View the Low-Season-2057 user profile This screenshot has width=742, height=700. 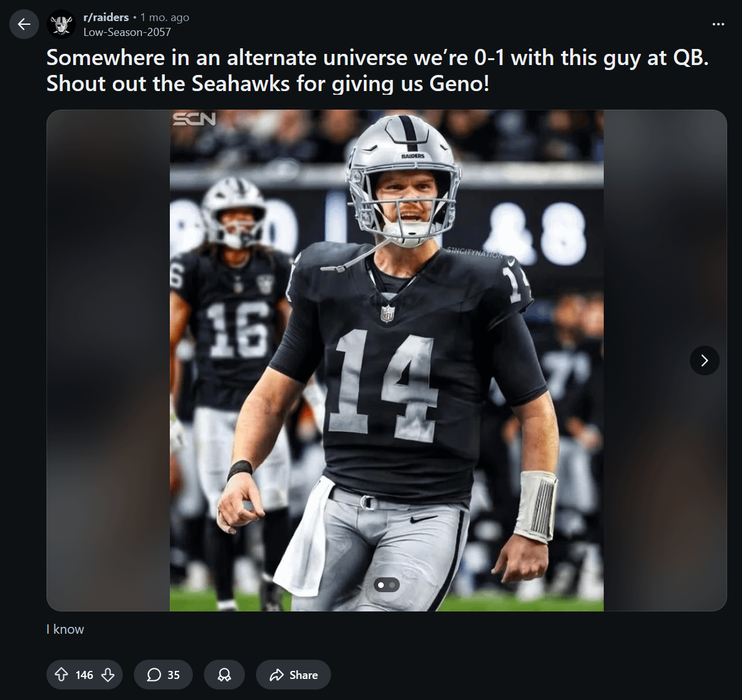coord(126,32)
